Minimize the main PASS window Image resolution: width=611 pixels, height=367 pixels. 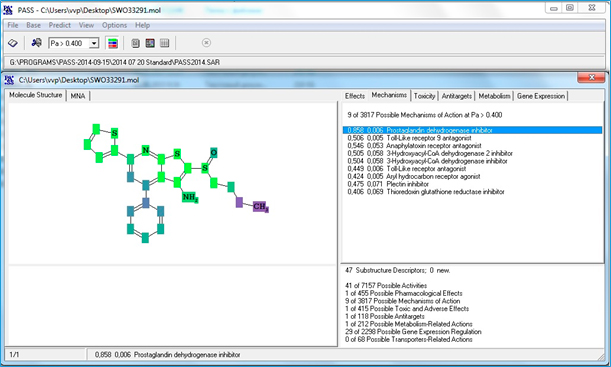point(554,8)
